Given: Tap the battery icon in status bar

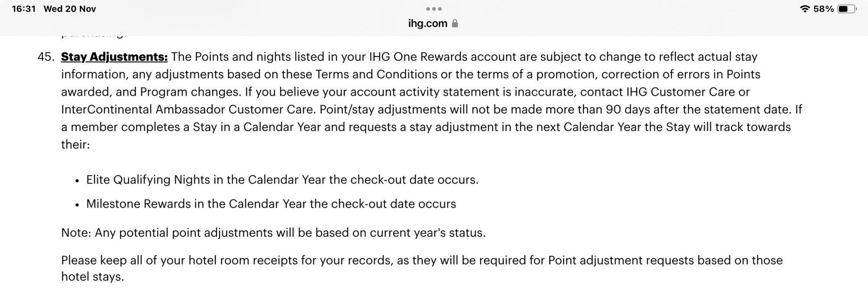Looking at the screenshot, I should tap(846, 9).
